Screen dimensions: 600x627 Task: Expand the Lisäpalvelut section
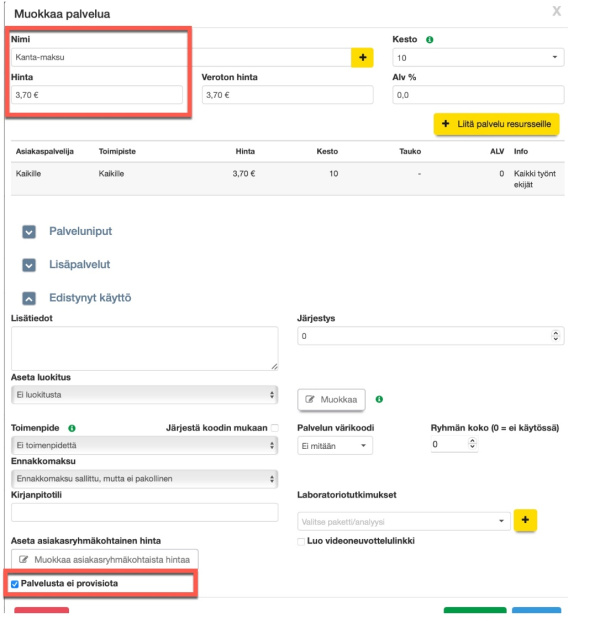click(x=29, y=265)
